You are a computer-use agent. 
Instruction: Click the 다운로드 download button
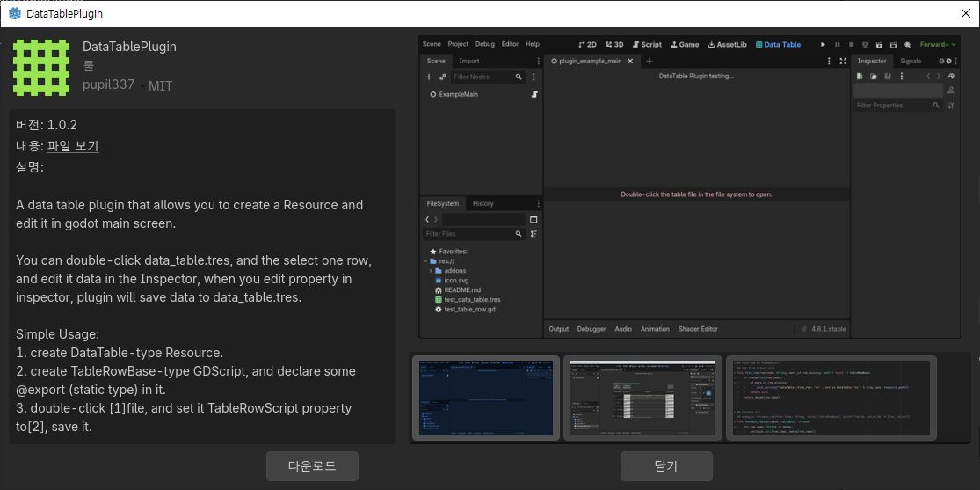(x=312, y=466)
